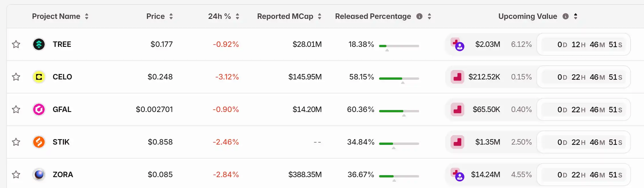Click the Upcoming Value column header

click(x=527, y=16)
